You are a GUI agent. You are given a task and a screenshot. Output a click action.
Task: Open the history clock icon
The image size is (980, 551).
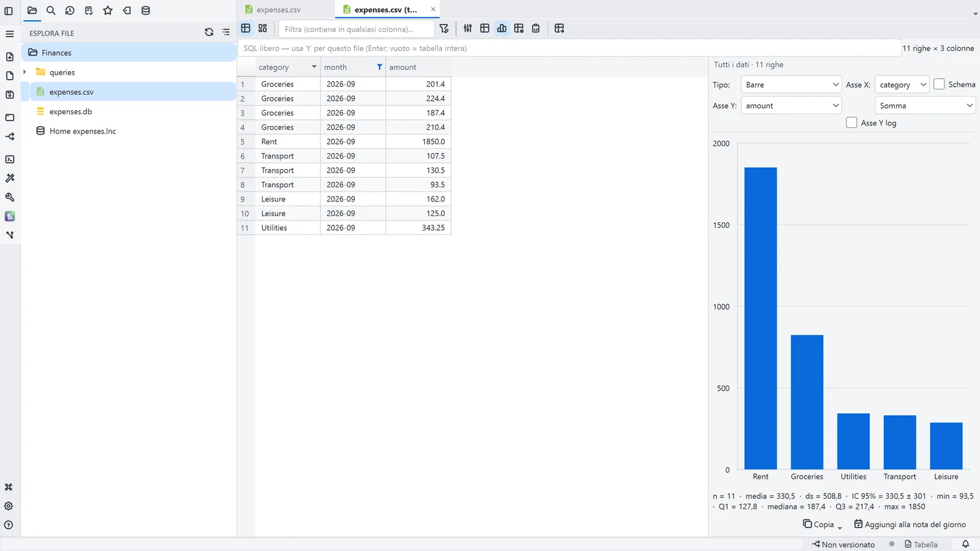click(70, 10)
